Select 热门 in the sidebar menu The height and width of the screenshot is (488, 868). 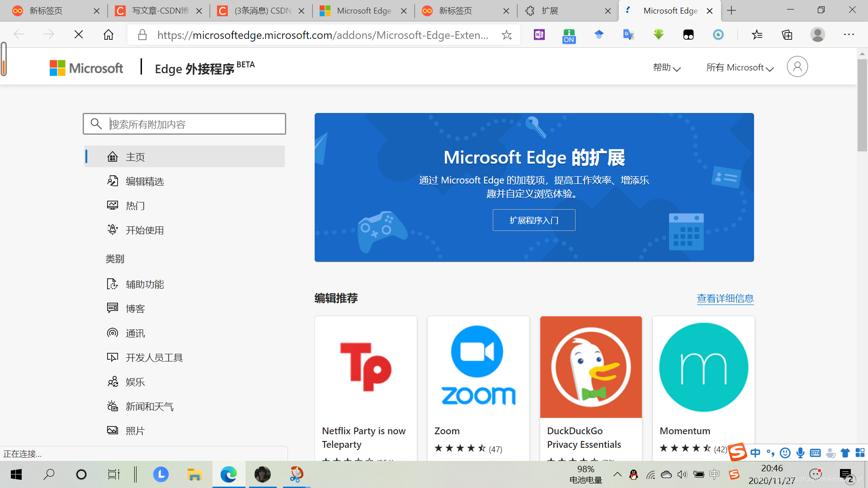[135, 206]
